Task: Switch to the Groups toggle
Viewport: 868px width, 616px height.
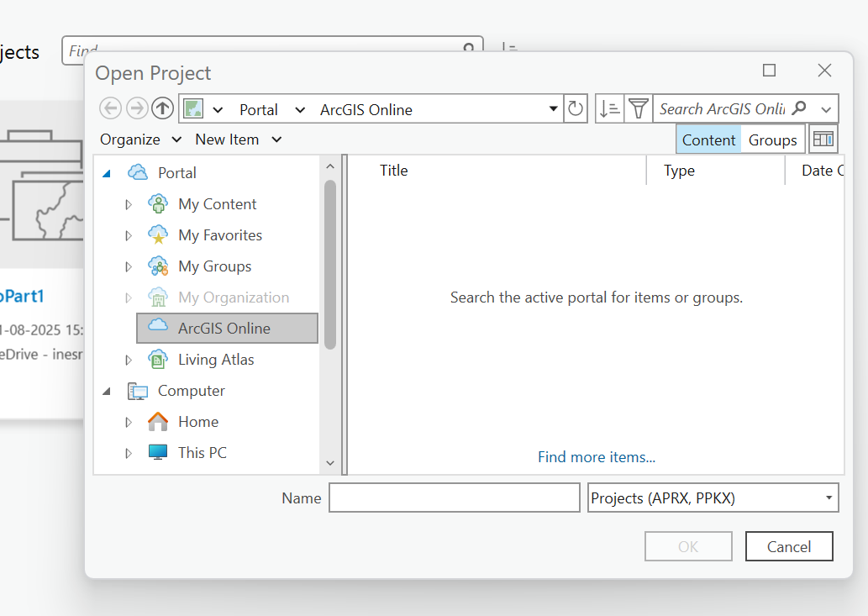Action: point(772,140)
